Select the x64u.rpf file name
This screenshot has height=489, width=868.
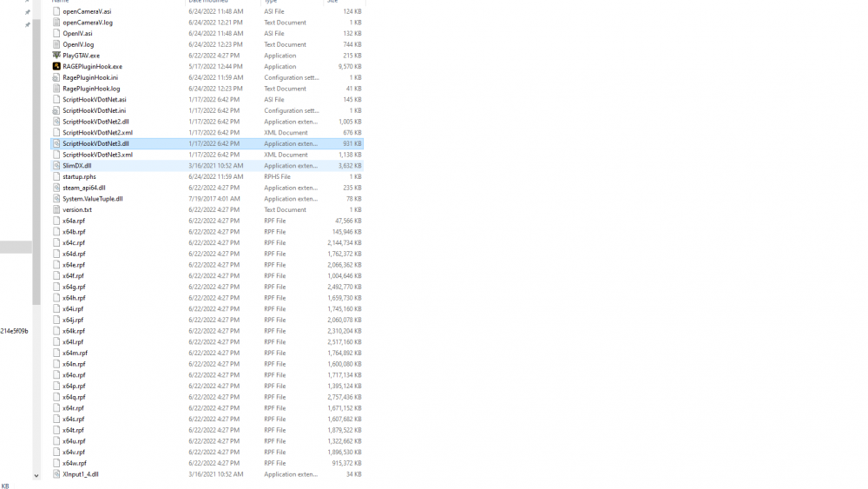(x=74, y=441)
